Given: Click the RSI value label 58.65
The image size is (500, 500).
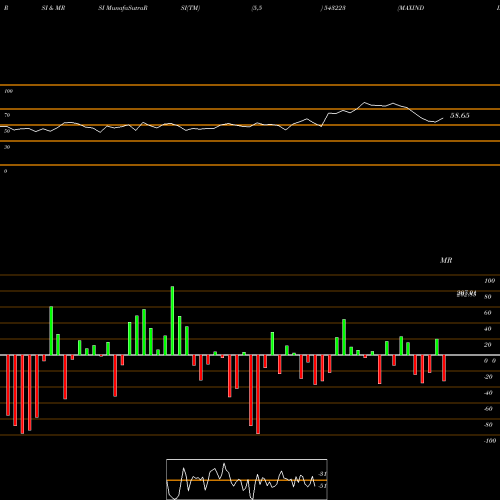Looking at the screenshot, I should (460, 116).
